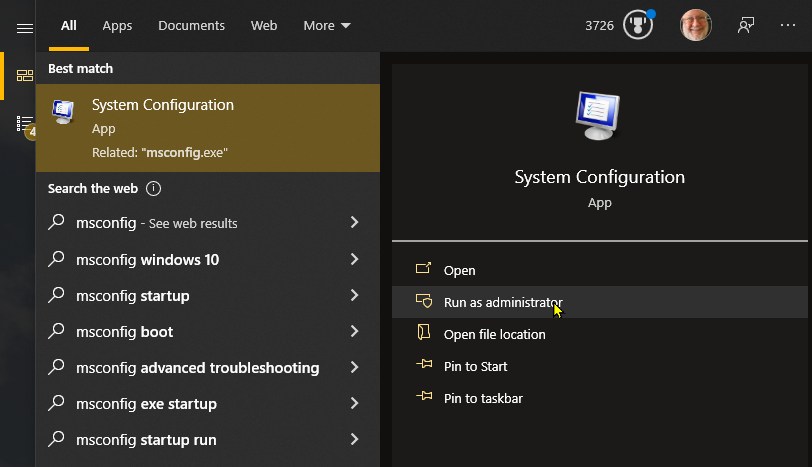Choose Open file location
The height and width of the screenshot is (467, 812).
click(600, 334)
